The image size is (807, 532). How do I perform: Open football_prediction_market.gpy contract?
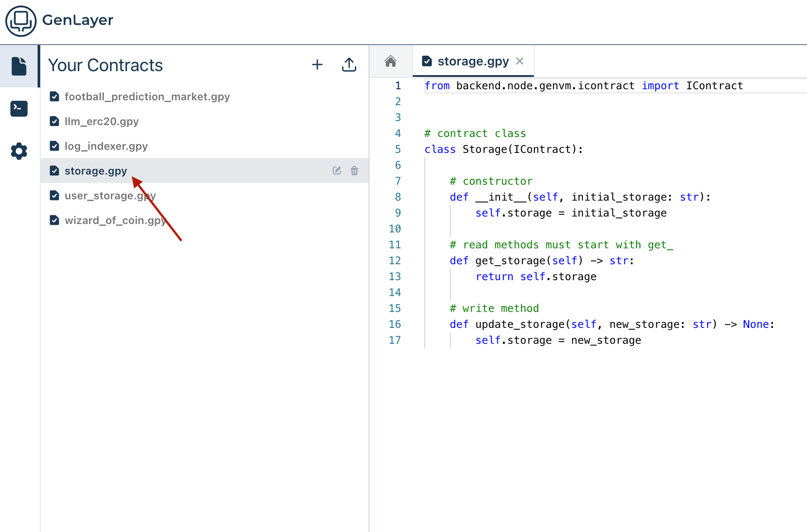pyautogui.click(x=147, y=97)
